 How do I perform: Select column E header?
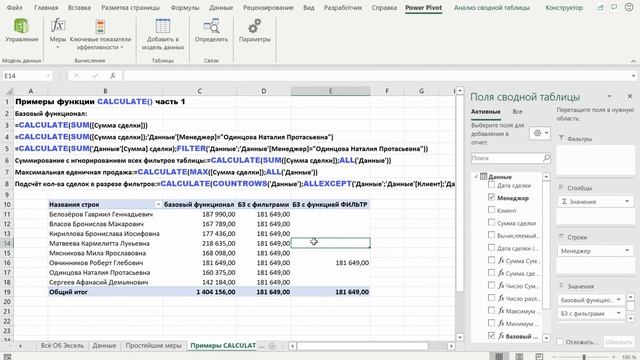click(x=331, y=91)
